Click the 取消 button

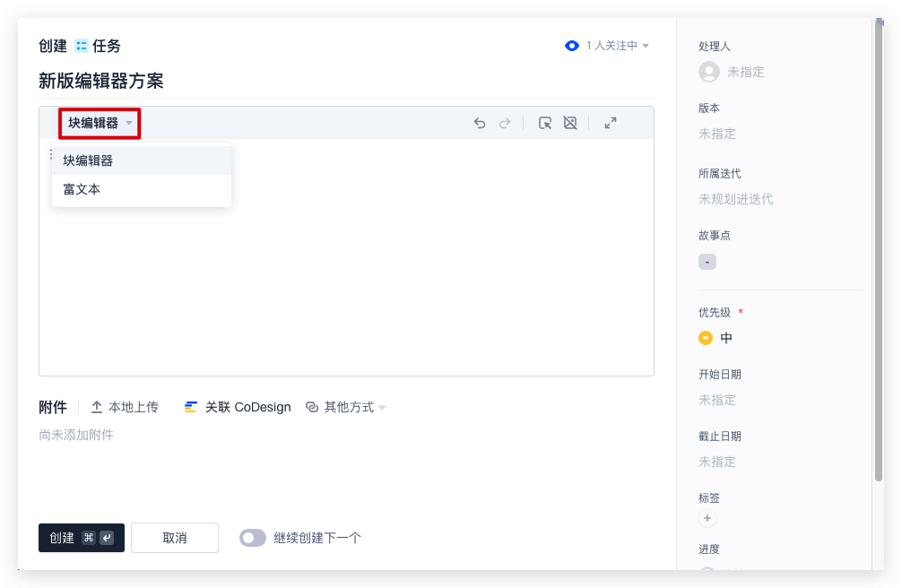[x=174, y=538]
